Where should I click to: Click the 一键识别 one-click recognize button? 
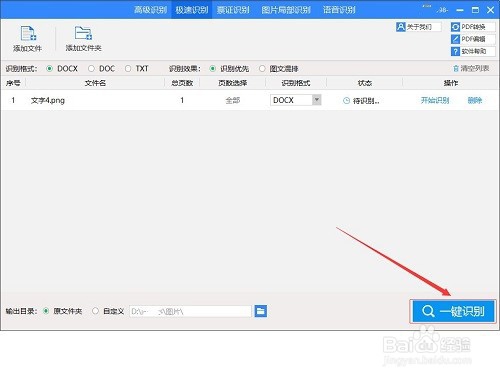(453, 311)
